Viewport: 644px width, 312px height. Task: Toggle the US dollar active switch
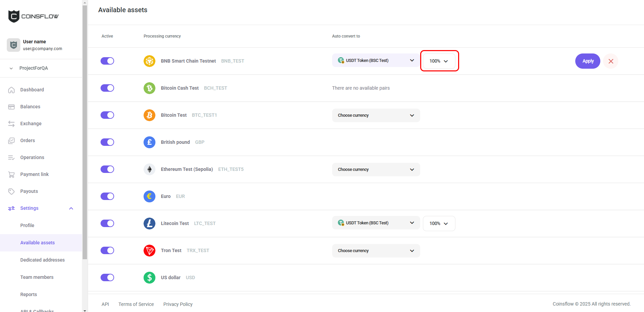click(107, 277)
